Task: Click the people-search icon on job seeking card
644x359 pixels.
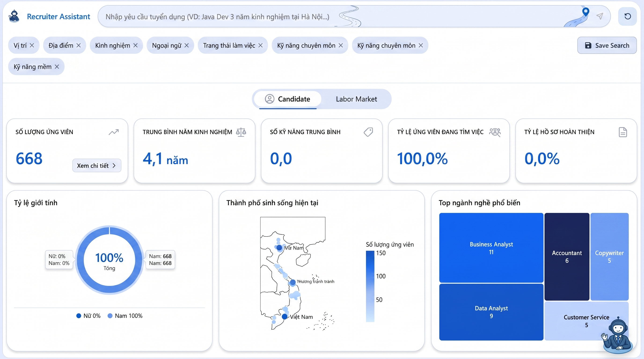Action: pos(495,132)
